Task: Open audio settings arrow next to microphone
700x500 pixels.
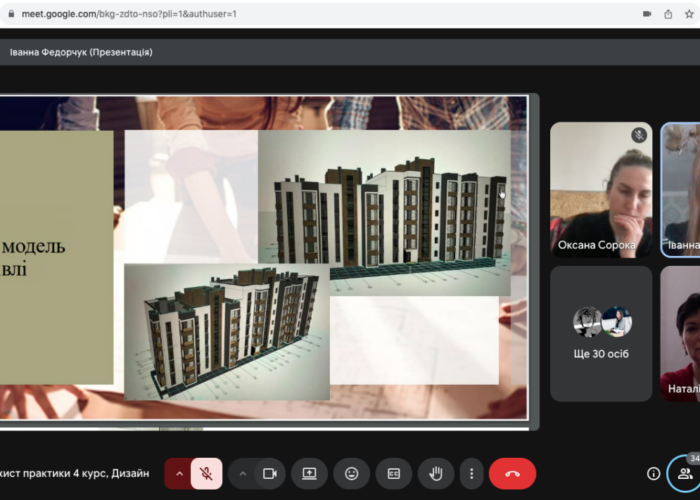Action: [x=180, y=473]
